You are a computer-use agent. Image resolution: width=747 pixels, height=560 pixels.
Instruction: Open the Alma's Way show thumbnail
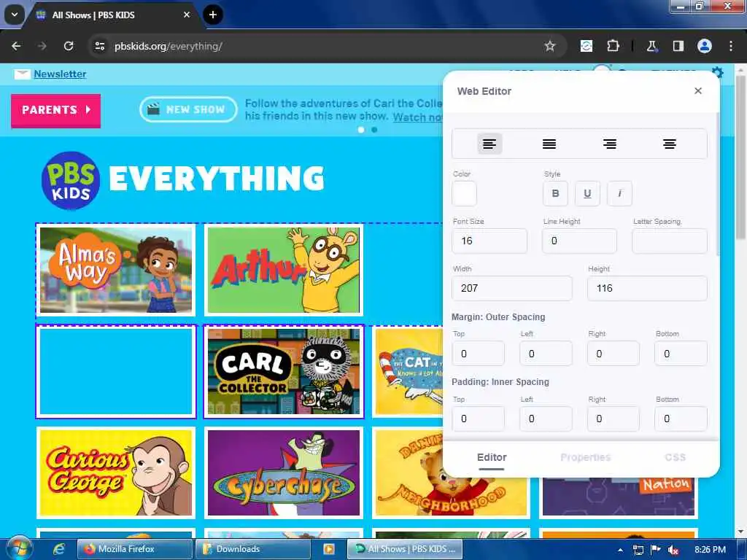coord(116,270)
